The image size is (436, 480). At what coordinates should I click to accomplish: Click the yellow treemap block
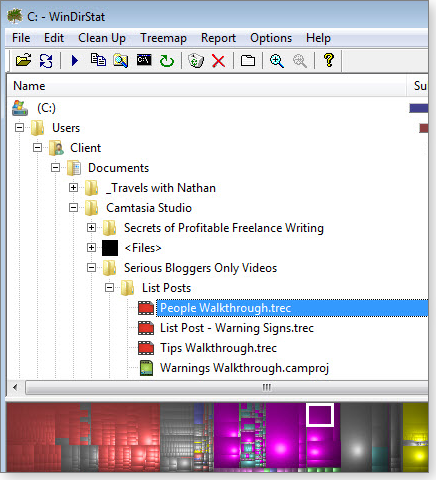pos(415,437)
